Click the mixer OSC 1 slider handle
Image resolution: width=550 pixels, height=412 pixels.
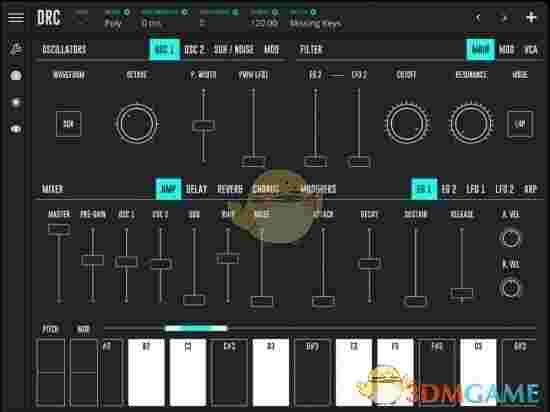click(x=126, y=261)
